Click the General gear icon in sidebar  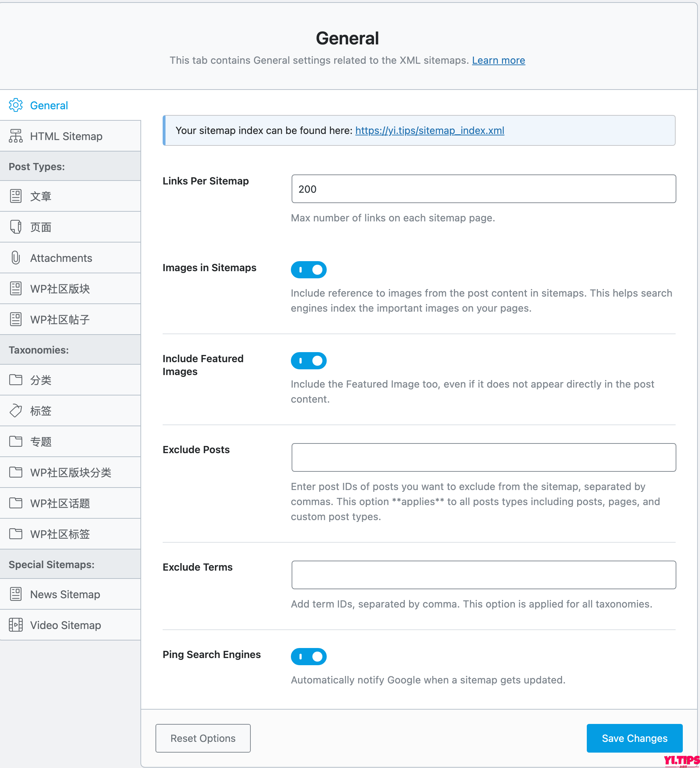coord(16,105)
